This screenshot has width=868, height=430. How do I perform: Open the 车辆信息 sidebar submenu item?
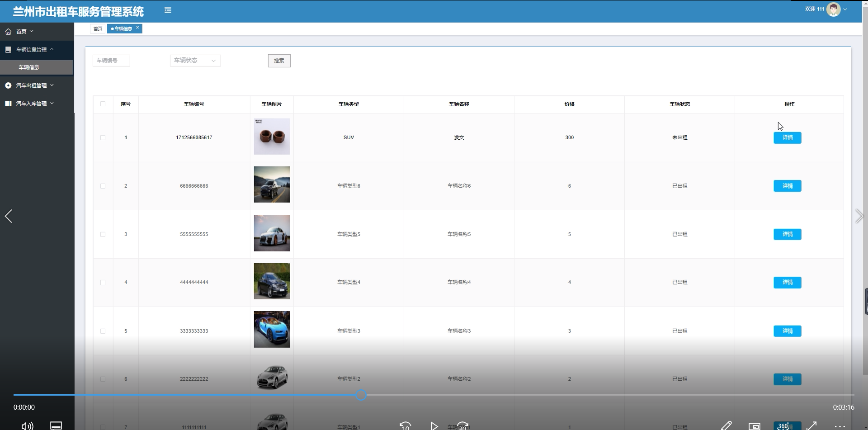(36, 67)
